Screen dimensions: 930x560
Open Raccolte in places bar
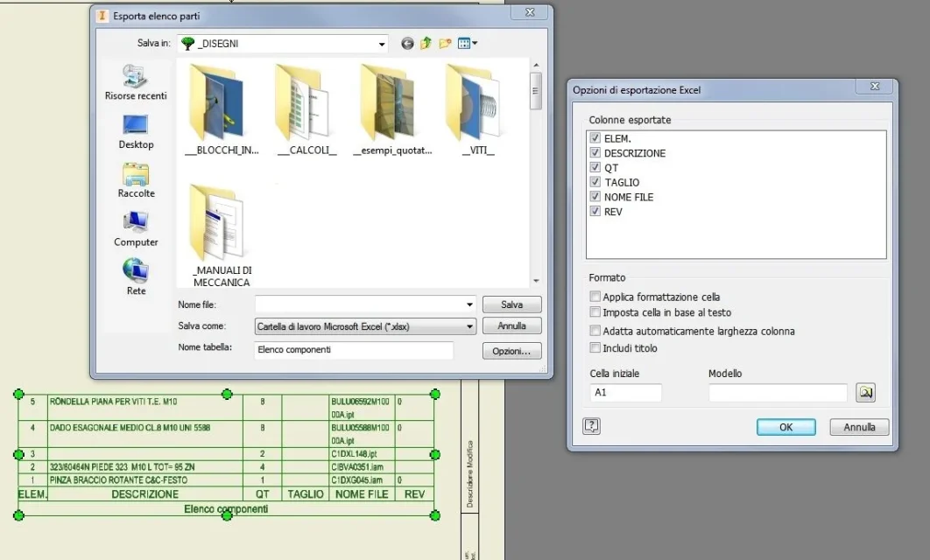(x=135, y=180)
